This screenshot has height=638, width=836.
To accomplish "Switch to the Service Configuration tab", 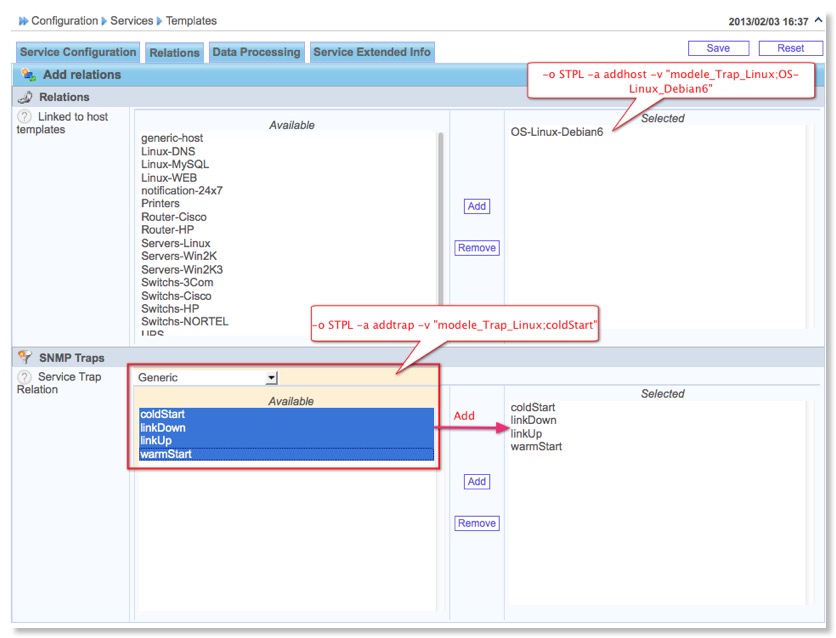I will tap(78, 52).
